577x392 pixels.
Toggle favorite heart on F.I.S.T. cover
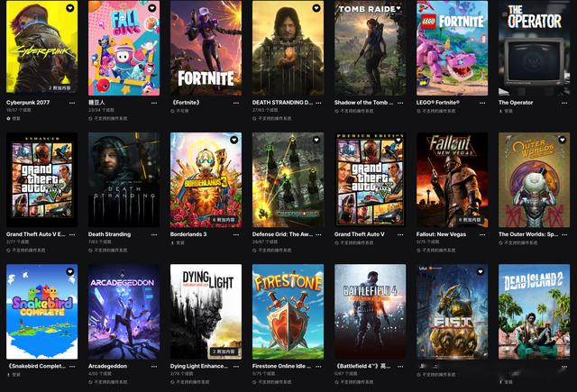(481, 272)
